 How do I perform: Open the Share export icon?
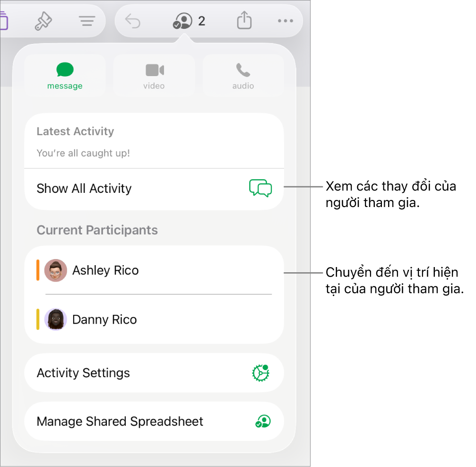point(244,20)
